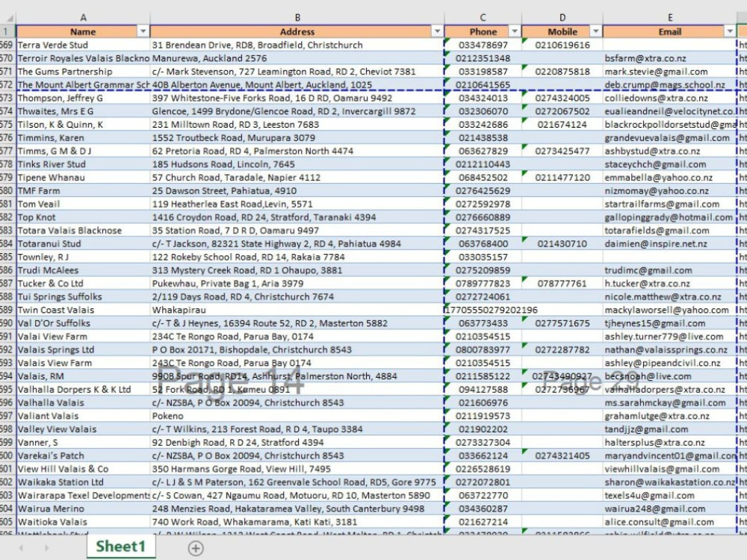The image size is (747, 560).
Task: Click the Mobile header cell
Action: (x=562, y=31)
